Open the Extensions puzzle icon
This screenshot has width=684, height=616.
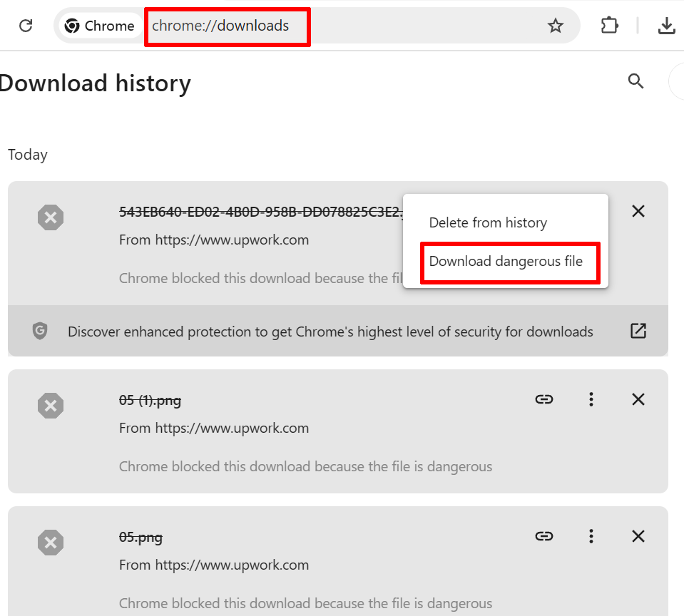pyautogui.click(x=609, y=26)
